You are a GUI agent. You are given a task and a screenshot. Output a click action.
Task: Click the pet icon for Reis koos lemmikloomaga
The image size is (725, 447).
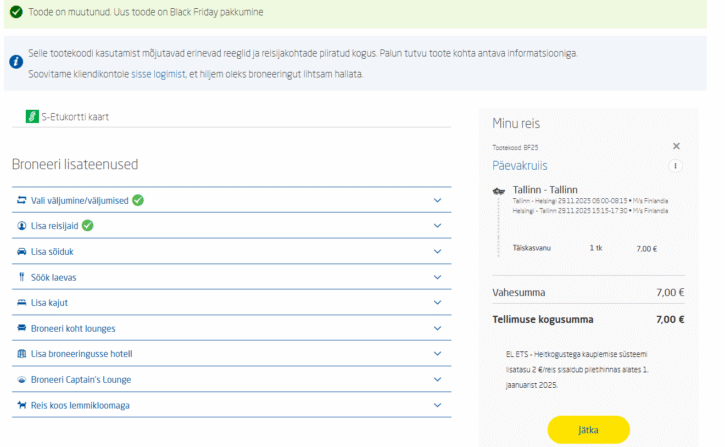click(22, 405)
